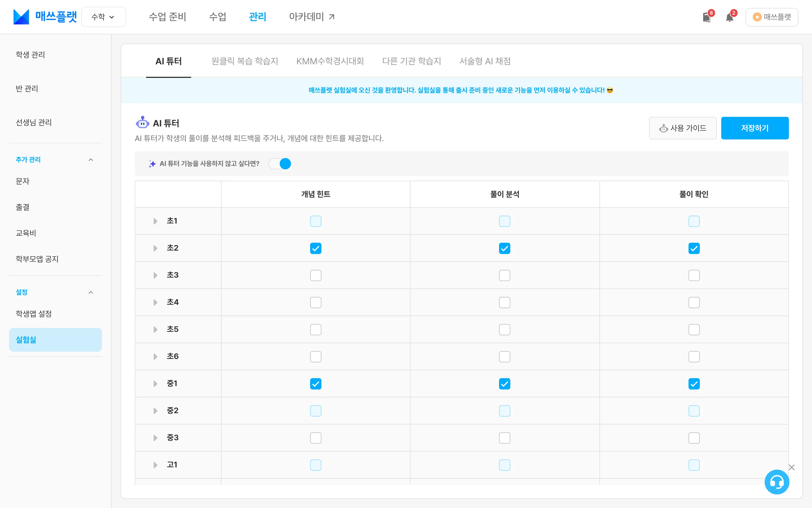Viewport: 812px width, 508px height.
Task: Select 실험실 in sidebar
Action: click(55, 340)
